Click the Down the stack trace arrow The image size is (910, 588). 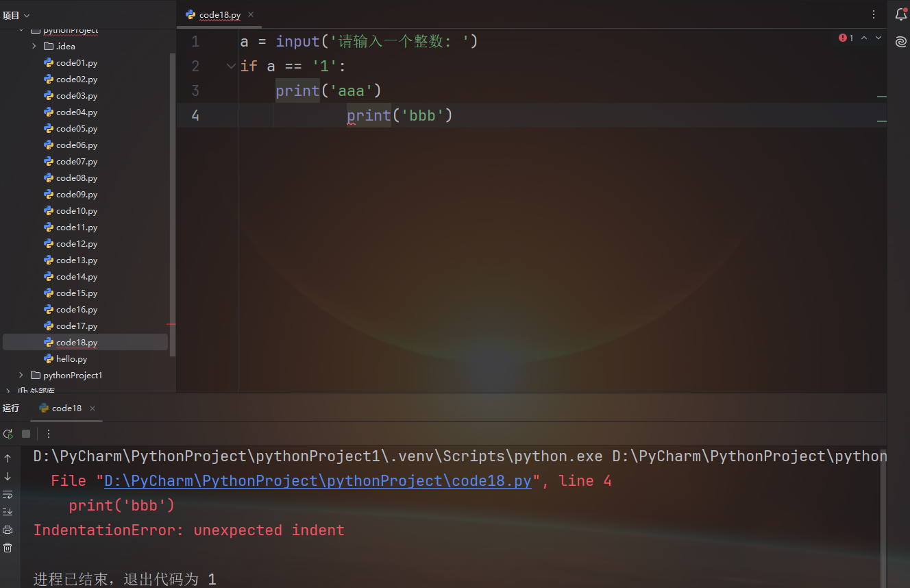coord(8,476)
